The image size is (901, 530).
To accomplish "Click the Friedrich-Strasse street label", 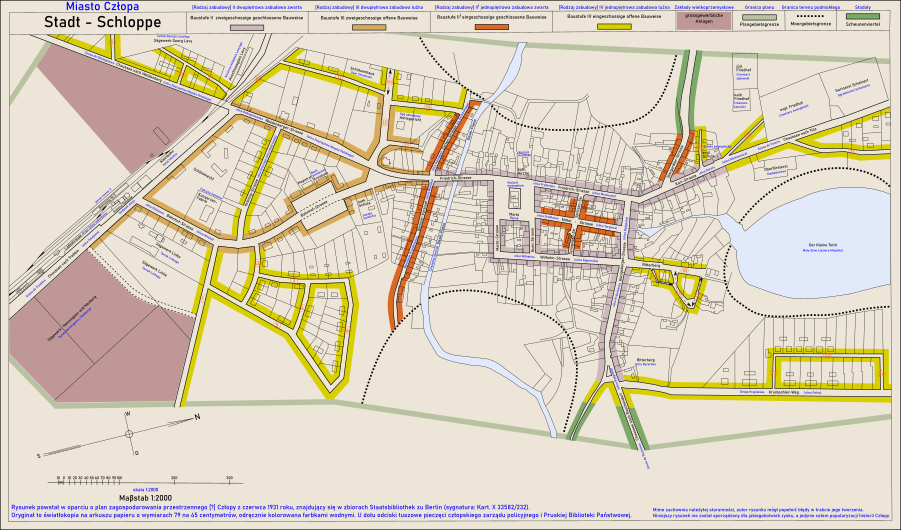I will pyautogui.click(x=453, y=181).
